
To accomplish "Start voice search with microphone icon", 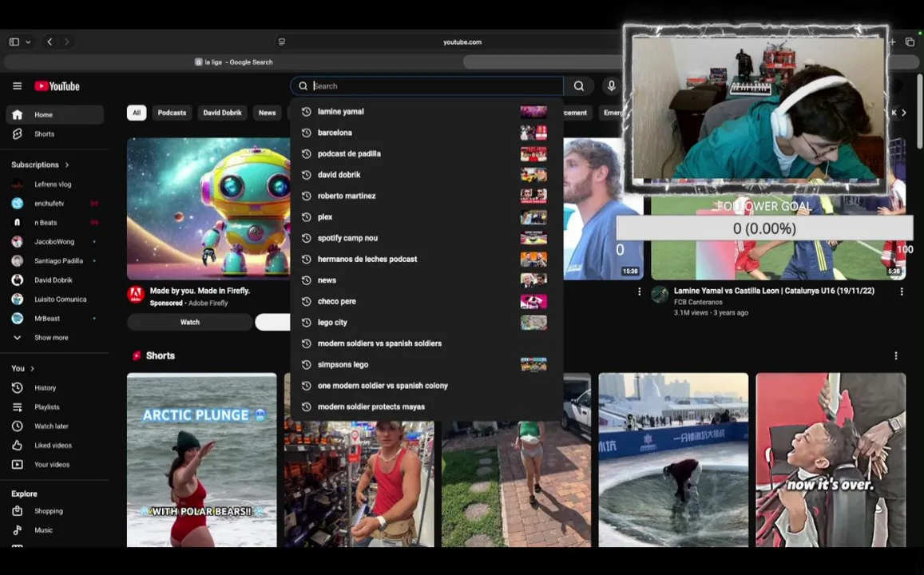I will coord(611,86).
